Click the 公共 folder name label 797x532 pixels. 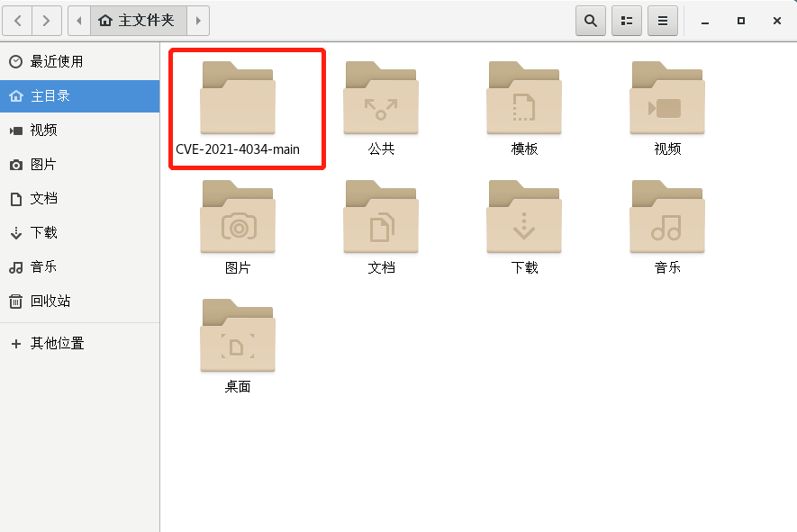coord(381,149)
